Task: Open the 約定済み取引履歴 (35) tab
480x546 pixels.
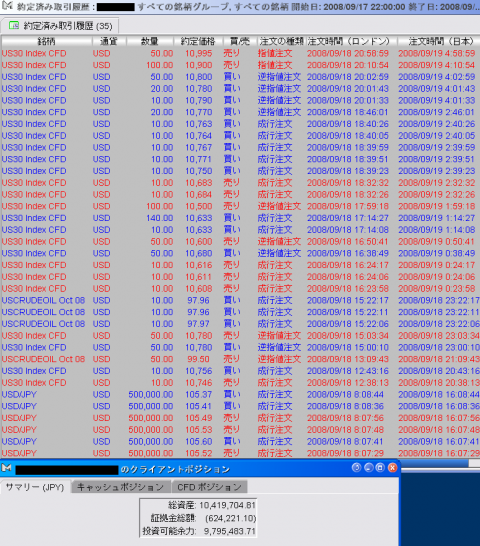Action: pyautogui.click(x=60, y=26)
